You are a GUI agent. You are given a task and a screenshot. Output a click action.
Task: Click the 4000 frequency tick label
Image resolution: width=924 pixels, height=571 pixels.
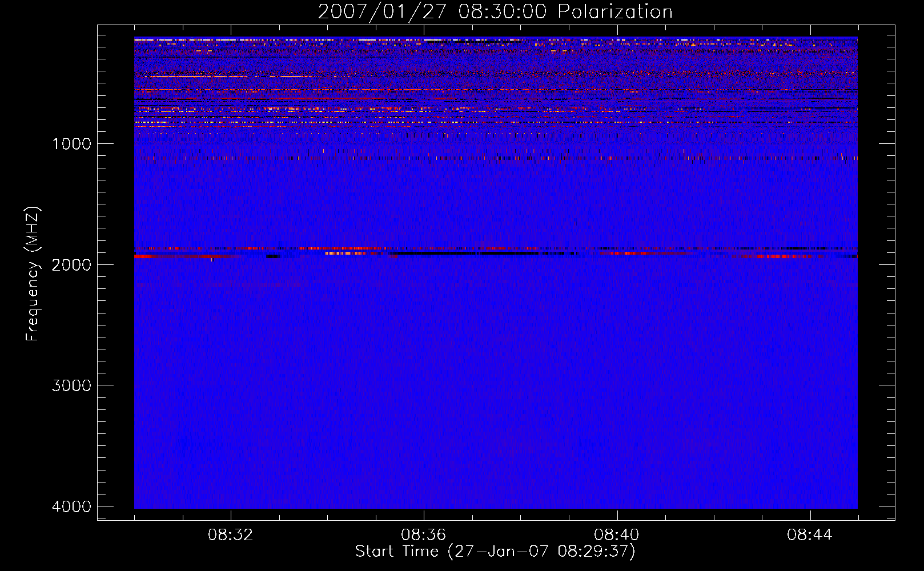tap(71, 506)
